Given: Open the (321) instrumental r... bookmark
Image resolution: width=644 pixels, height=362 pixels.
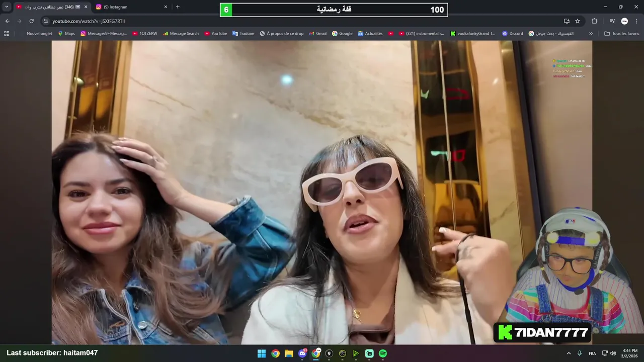Looking at the screenshot, I should click(422, 34).
